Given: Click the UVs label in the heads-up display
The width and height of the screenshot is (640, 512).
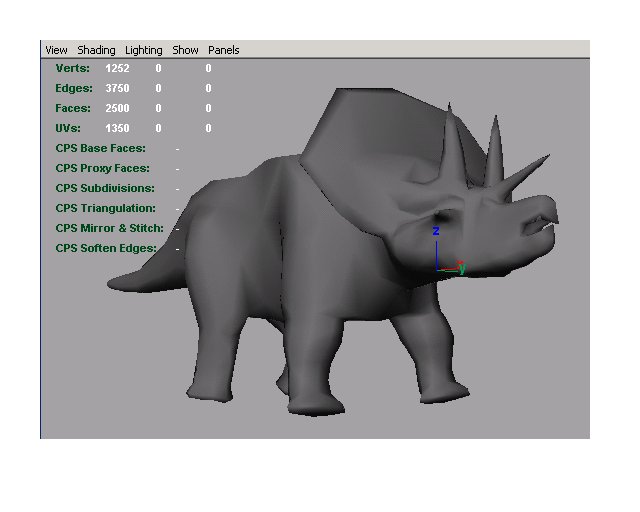Looking at the screenshot, I should 70,128.
